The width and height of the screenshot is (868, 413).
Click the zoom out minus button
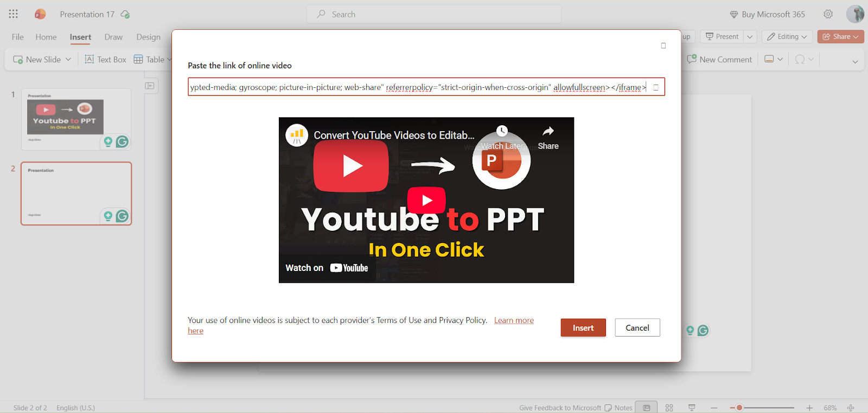pos(714,408)
